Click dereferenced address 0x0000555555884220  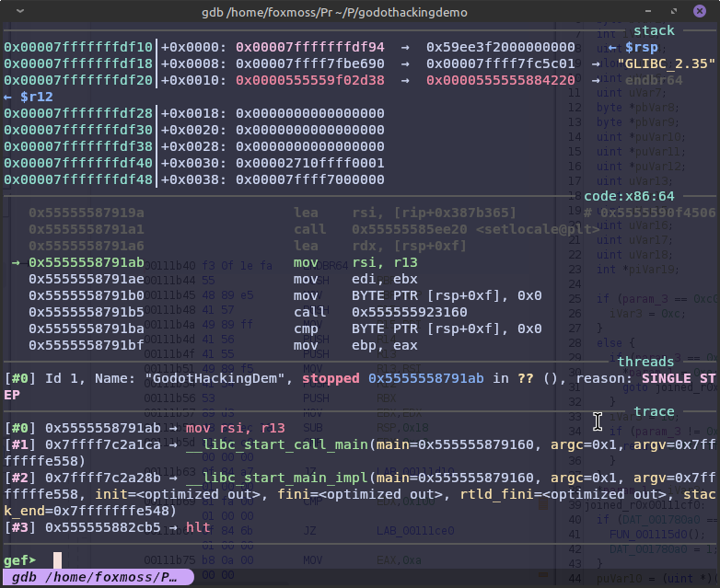(501, 80)
